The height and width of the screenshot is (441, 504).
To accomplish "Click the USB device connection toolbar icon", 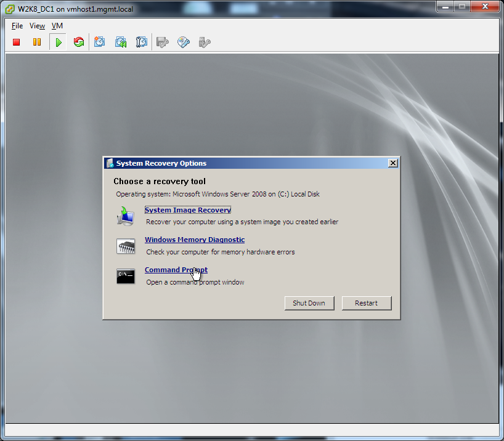I will tap(205, 42).
